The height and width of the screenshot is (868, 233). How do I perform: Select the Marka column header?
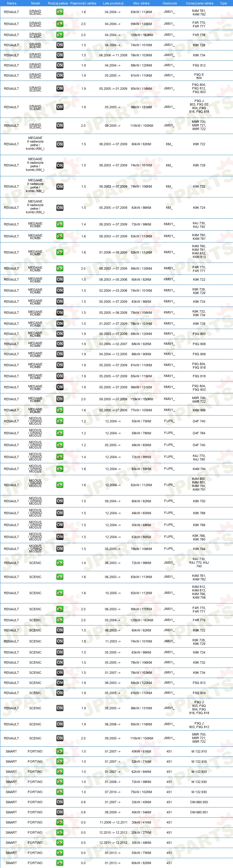[11, 3]
